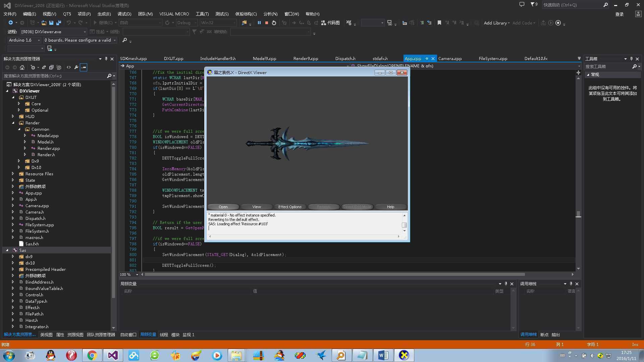
Task: Click Effect Options in DirectX Viewer
Action: click(x=290, y=207)
